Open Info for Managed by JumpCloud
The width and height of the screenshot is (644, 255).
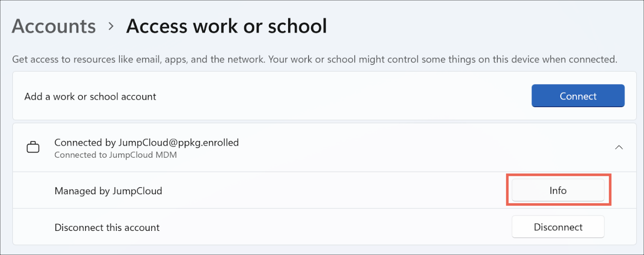[x=558, y=191]
